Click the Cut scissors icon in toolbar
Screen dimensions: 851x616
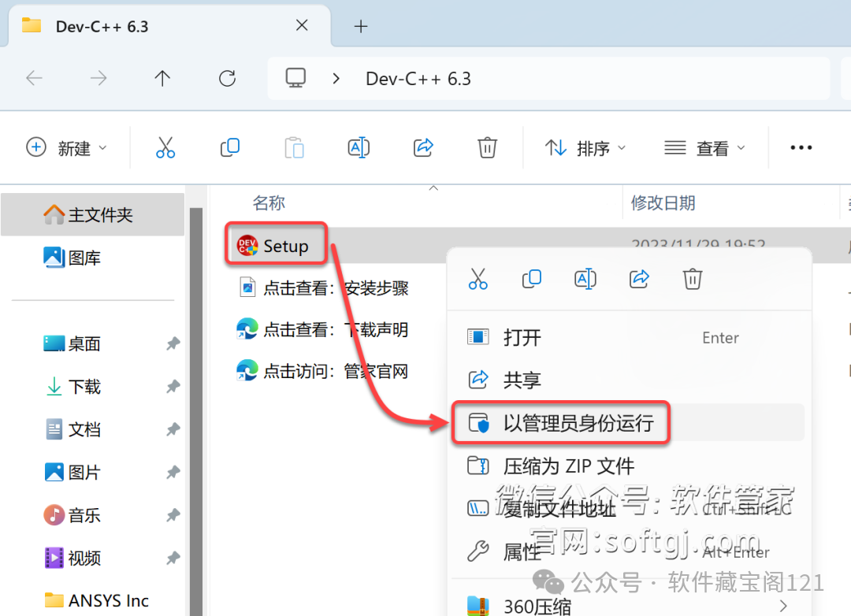[165, 147]
